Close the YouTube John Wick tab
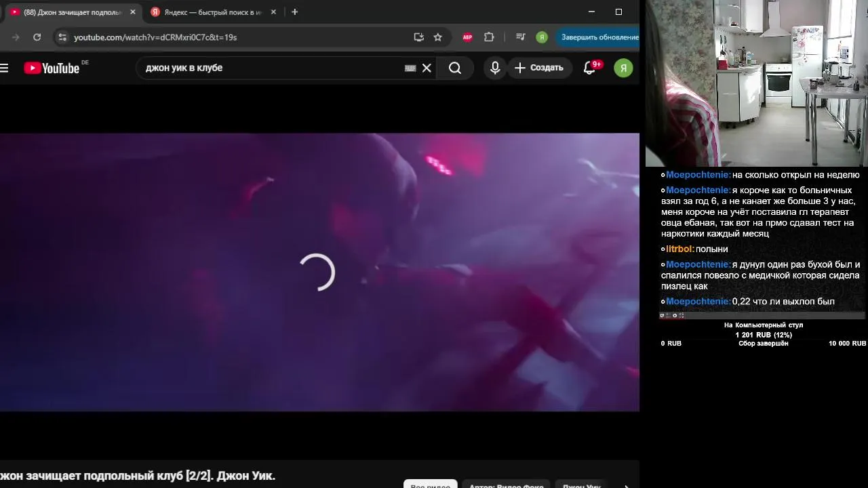The width and height of the screenshot is (868, 488). point(133,12)
